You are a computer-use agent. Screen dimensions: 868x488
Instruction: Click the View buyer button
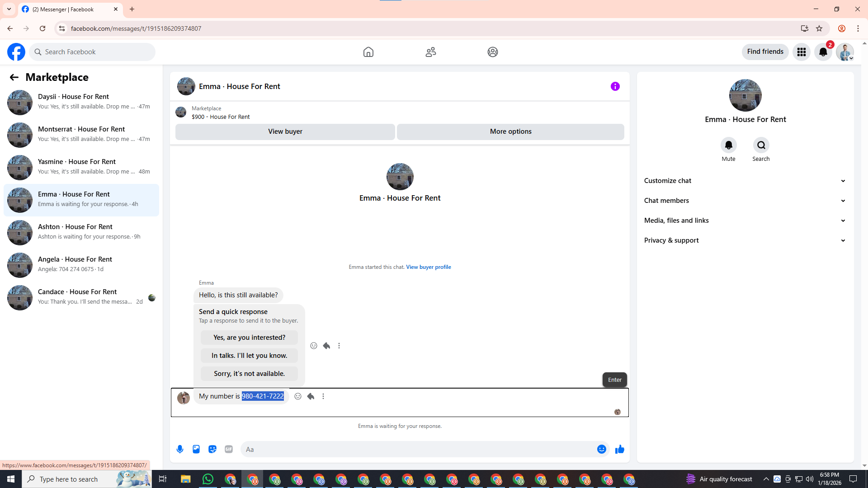(x=285, y=131)
